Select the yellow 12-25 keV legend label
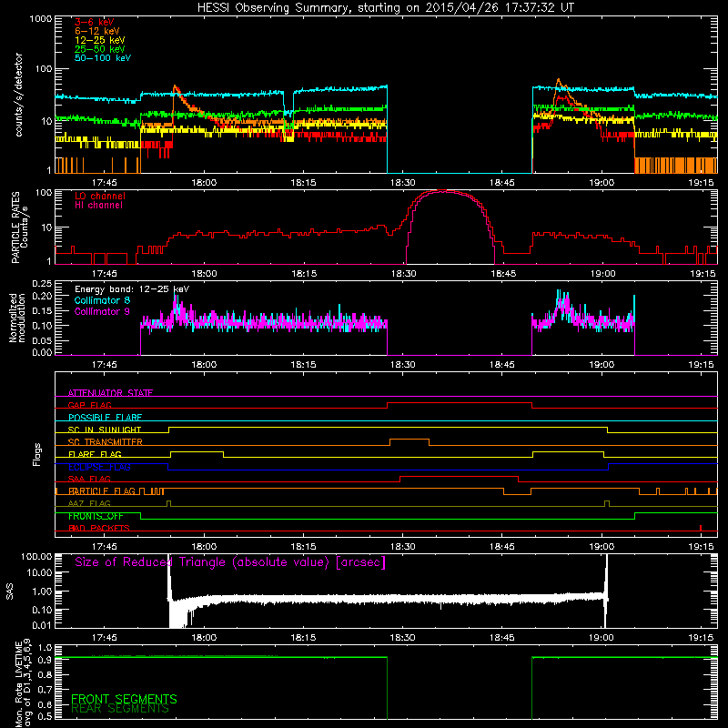Image resolution: width=728 pixels, height=728 pixels. [100, 40]
